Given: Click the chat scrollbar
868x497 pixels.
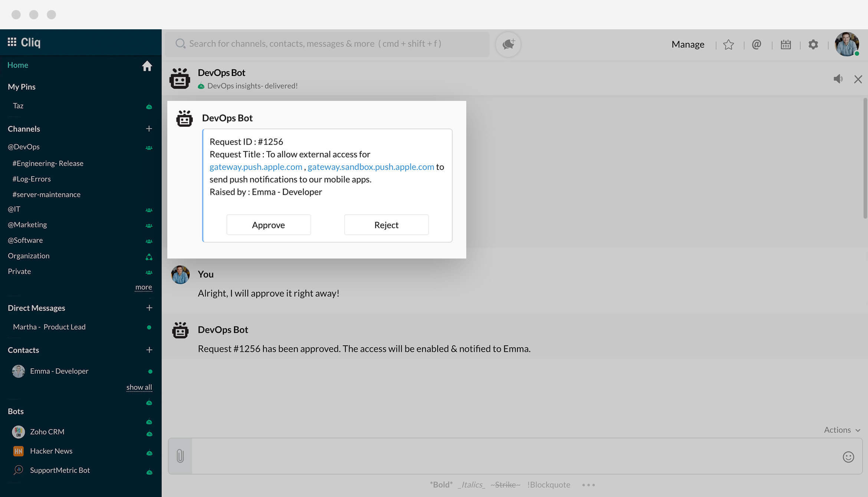Looking at the screenshot, I should [865, 158].
